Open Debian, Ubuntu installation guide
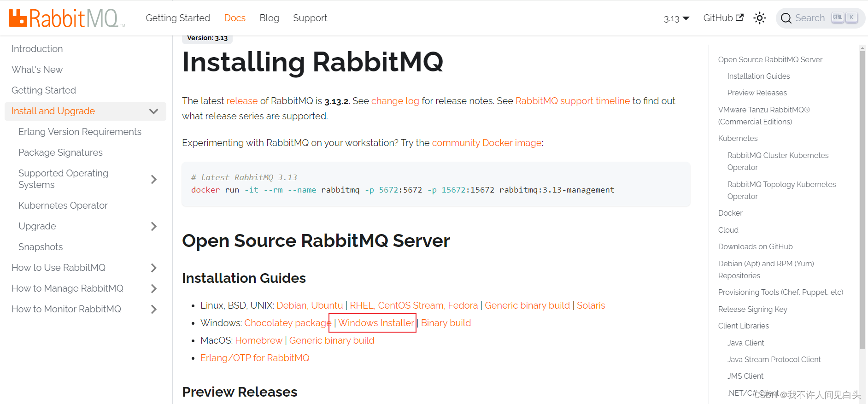This screenshot has height=404, width=868. (310, 305)
